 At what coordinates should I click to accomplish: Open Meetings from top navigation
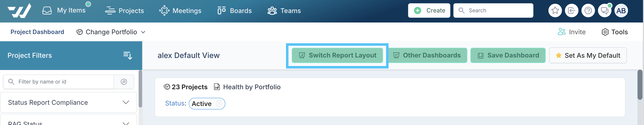click(180, 10)
